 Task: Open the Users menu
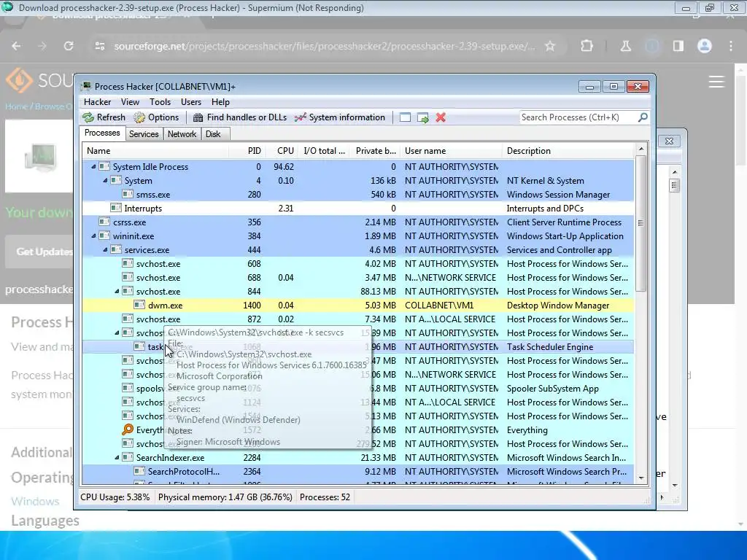click(191, 102)
